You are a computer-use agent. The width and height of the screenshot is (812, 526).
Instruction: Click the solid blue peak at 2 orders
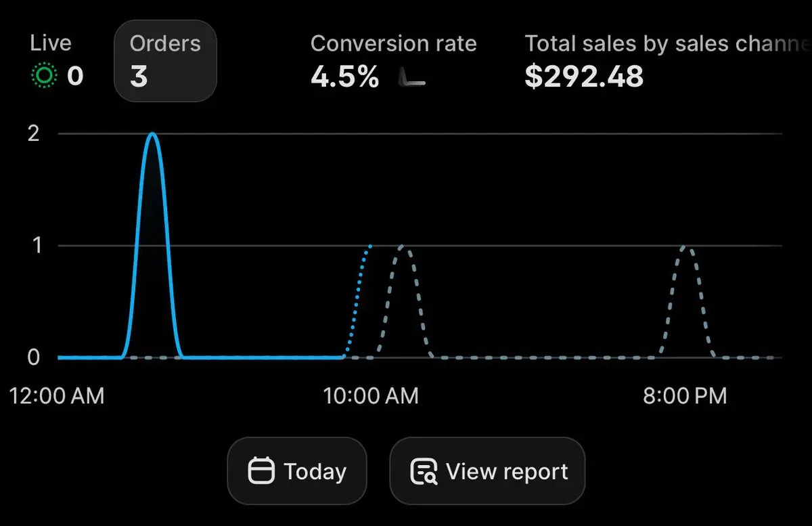152,134
